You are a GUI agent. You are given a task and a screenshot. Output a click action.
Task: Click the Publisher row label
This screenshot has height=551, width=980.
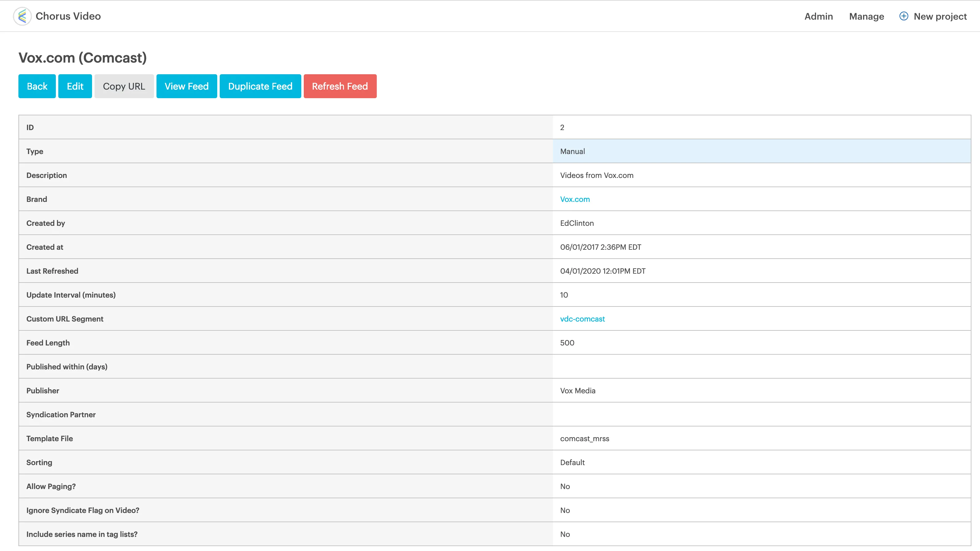click(43, 391)
